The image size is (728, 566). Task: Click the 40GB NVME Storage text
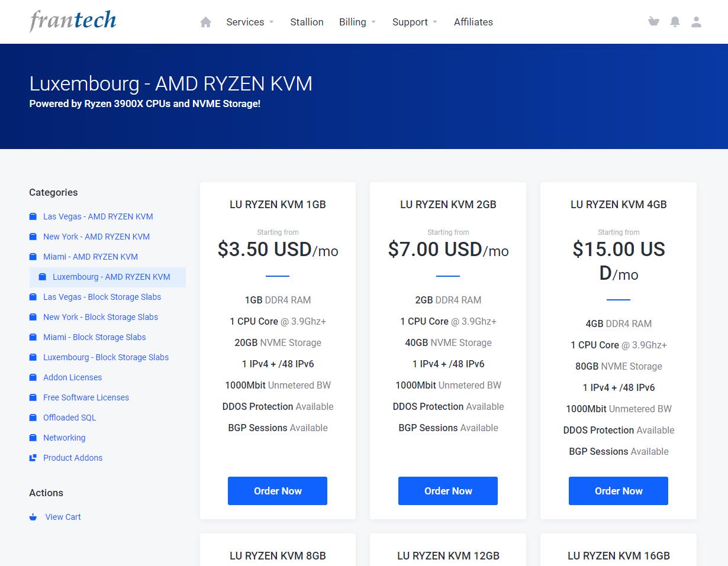click(448, 342)
